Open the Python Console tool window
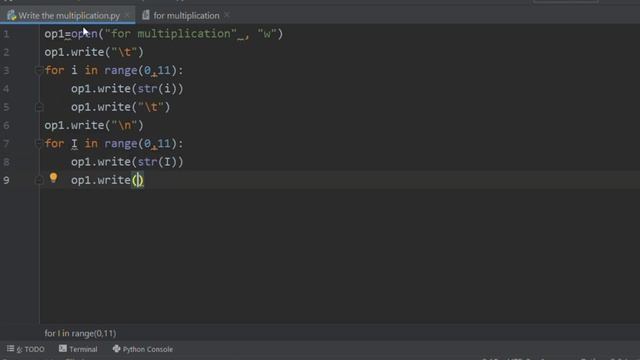 click(x=143, y=349)
